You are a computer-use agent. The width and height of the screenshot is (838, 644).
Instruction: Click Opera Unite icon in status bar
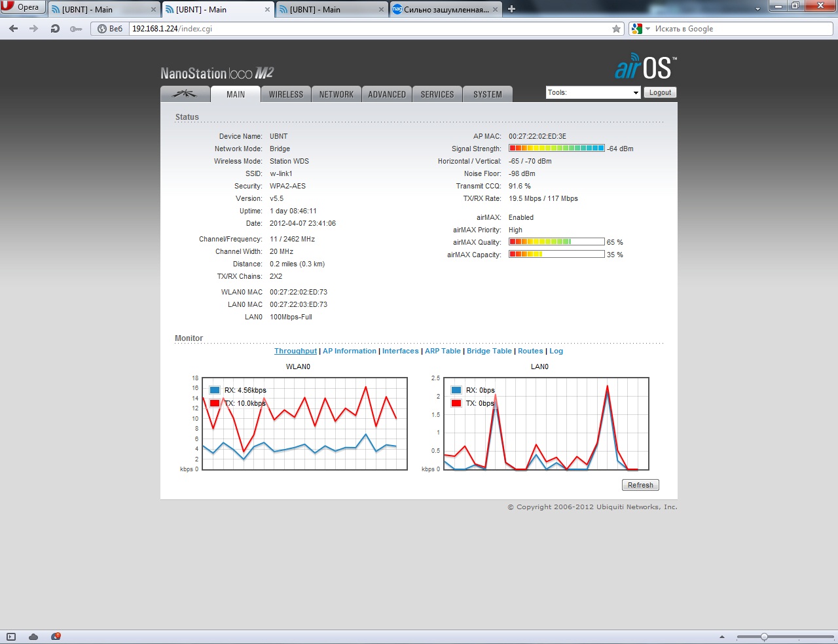(x=56, y=636)
